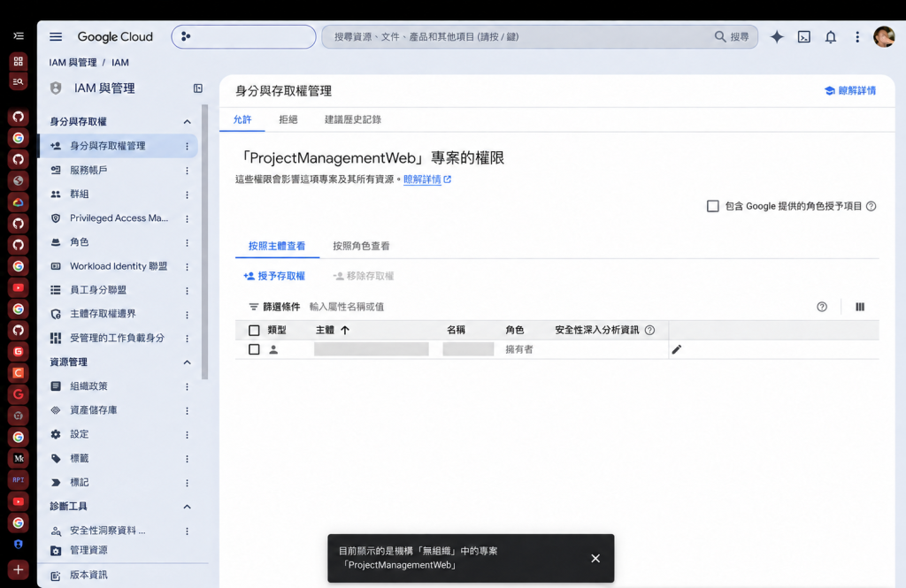This screenshot has height=588, width=906.
Task: Click the 受管理的工作負載身分 icon
Action: [x=56, y=338]
